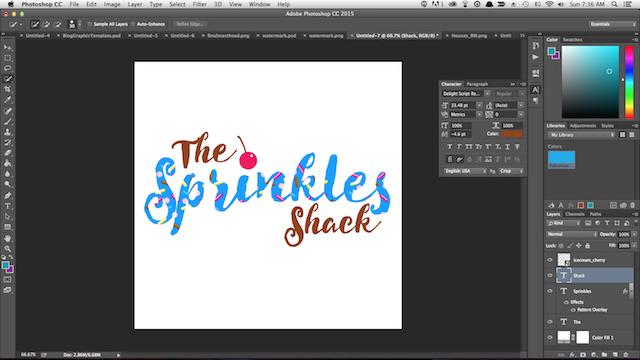Enable Auto-Enhance checkbox
640x360 pixels.
click(133, 24)
